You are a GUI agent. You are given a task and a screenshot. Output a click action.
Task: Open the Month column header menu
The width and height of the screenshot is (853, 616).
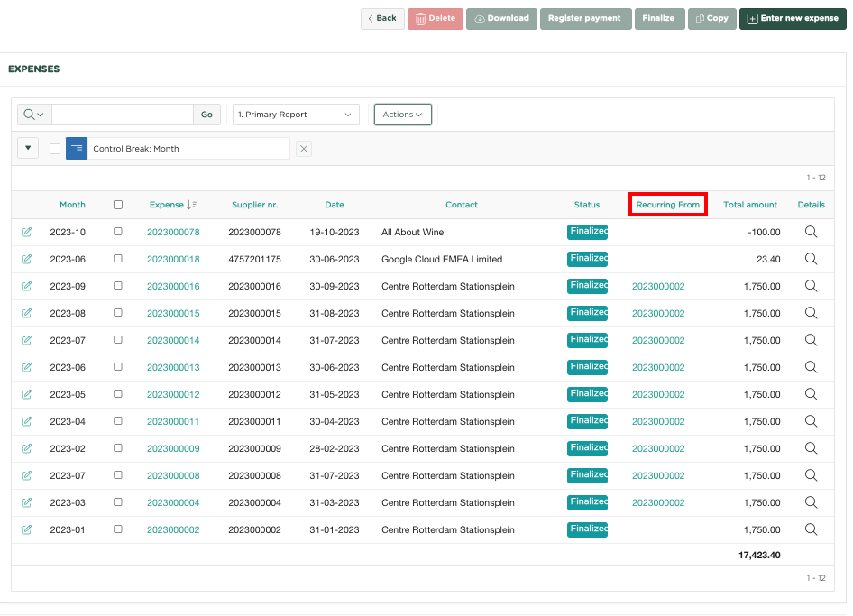pos(72,205)
